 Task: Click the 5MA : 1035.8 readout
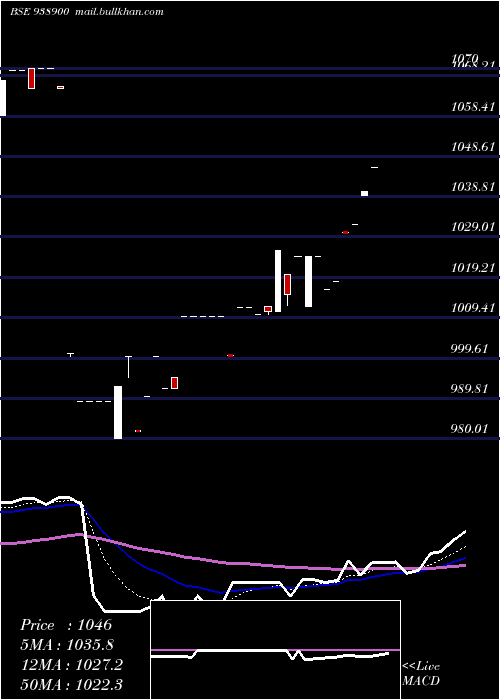pos(67,645)
